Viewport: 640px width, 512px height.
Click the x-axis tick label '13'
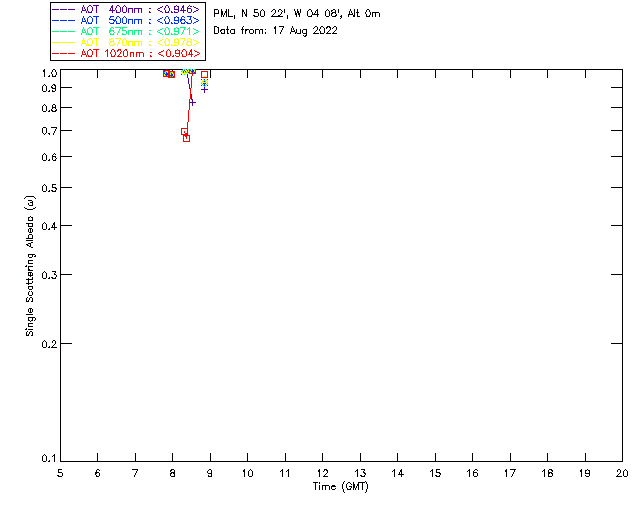360,473
